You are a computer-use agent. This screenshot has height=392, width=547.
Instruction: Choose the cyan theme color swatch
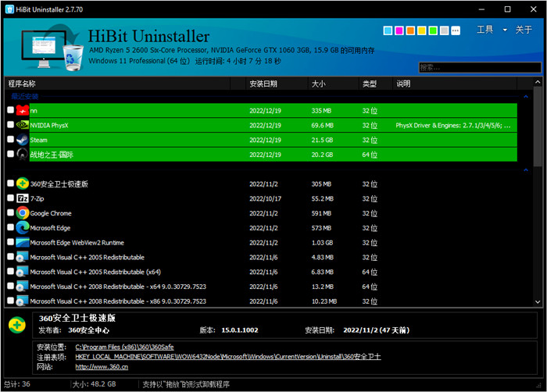(388, 30)
